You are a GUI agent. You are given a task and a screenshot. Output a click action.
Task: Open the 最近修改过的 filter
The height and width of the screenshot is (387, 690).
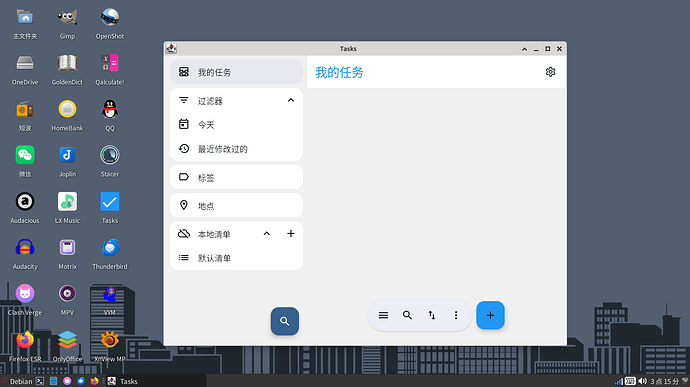pyautogui.click(x=236, y=149)
